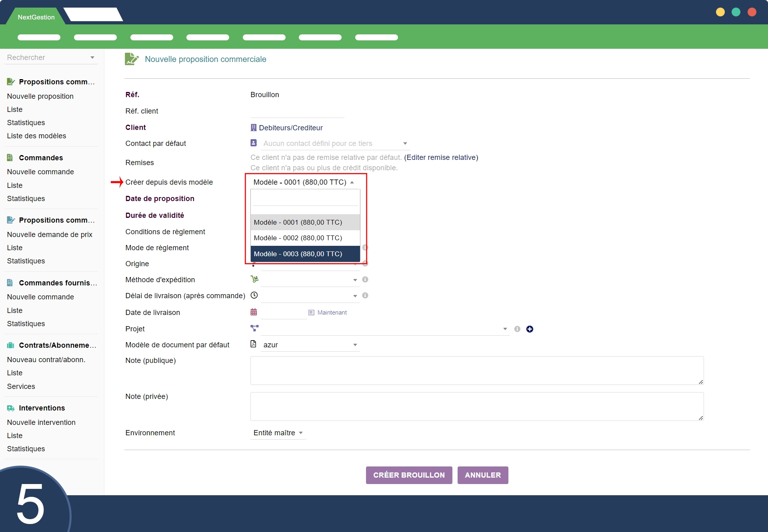Image resolution: width=768 pixels, height=532 pixels.
Task: Click the Debiteurs/Crediteur company icon
Action: tap(254, 128)
